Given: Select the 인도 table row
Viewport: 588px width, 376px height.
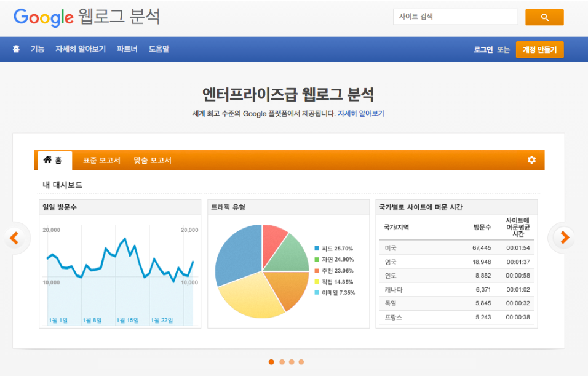Looking at the screenshot, I should [x=457, y=276].
